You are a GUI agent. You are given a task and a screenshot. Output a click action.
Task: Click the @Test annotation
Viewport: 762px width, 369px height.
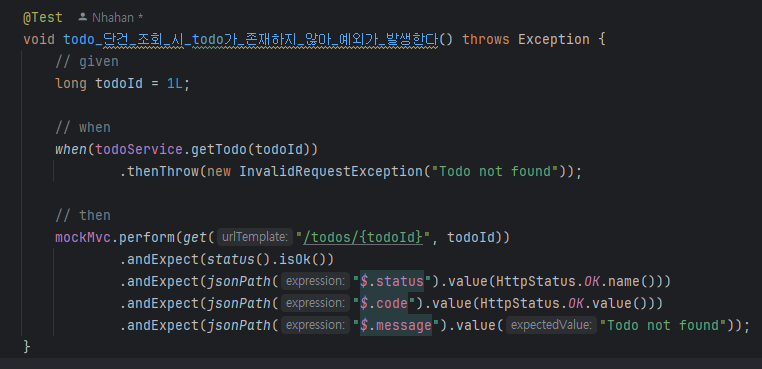tap(43, 18)
